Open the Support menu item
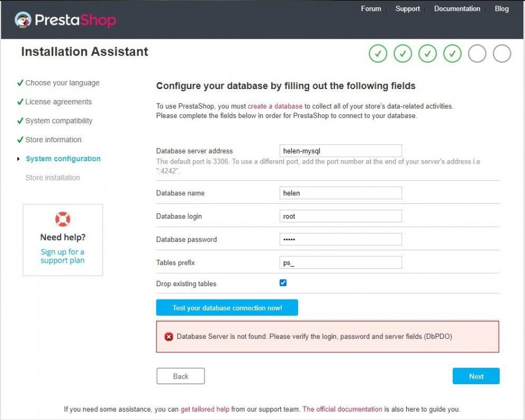The width and height of the screenshot is (525, 420). 407,9
